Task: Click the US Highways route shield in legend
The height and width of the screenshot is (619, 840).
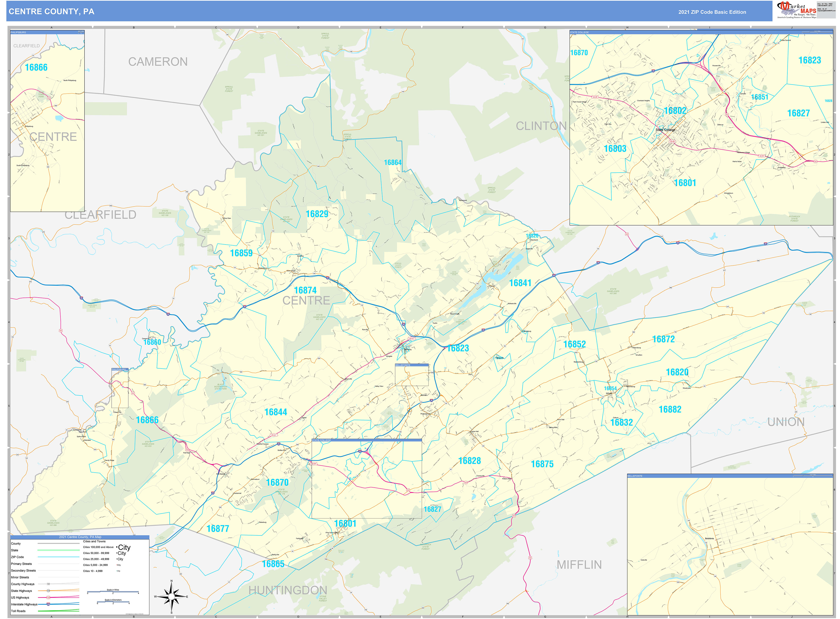Action: tap(48, 598)
